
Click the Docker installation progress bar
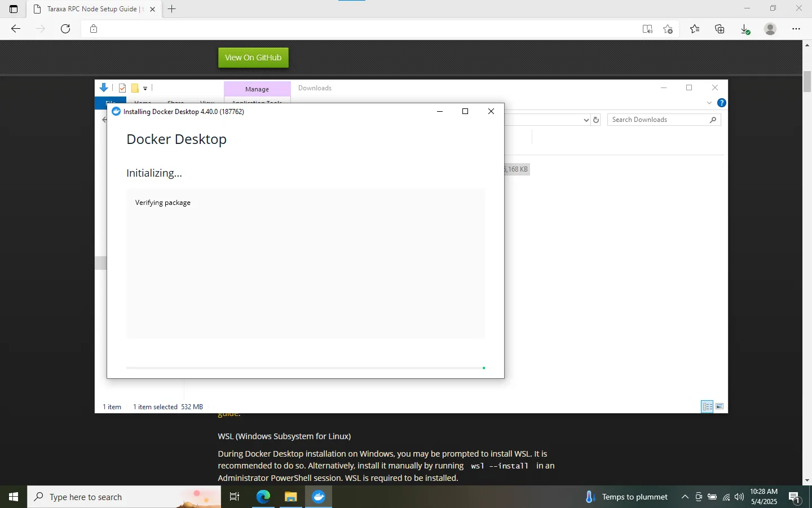(304, 368)
